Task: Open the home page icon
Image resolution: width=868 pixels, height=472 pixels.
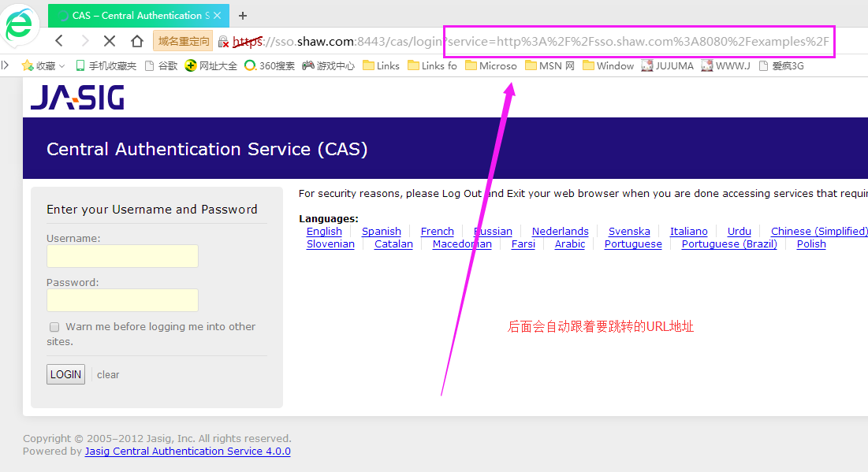Action: 136,41
